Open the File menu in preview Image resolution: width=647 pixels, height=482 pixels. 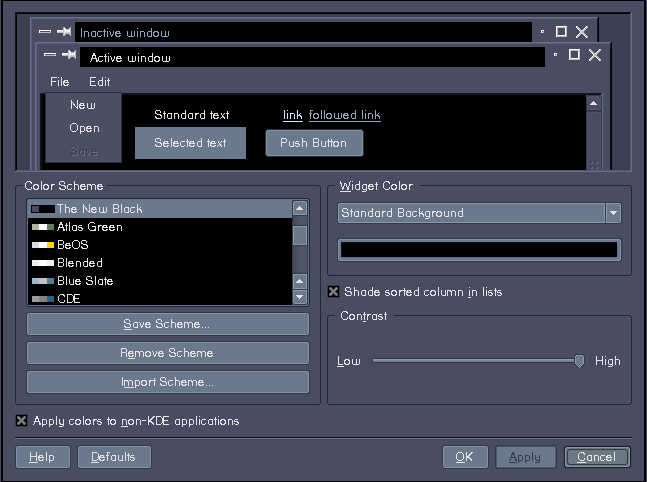(59, 82)
